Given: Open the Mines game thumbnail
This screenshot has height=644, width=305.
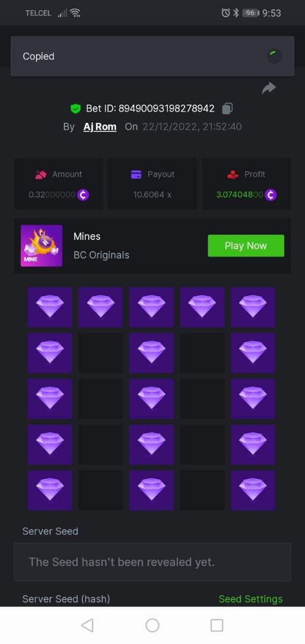Looking at the screenshot, I should coord(41,246).
